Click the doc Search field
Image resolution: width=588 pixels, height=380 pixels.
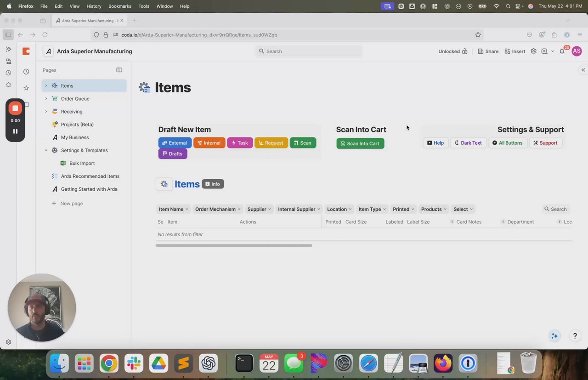point(309,51)
